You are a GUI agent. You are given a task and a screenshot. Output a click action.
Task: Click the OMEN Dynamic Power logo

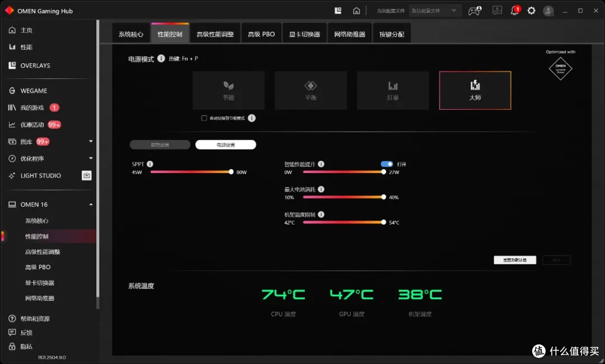pos(560,68)
